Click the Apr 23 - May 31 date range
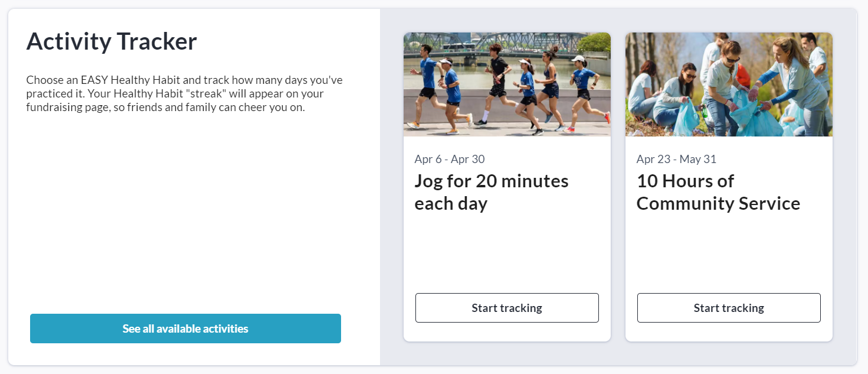Viewport: 868px width, 374px height. pos(676,159)
